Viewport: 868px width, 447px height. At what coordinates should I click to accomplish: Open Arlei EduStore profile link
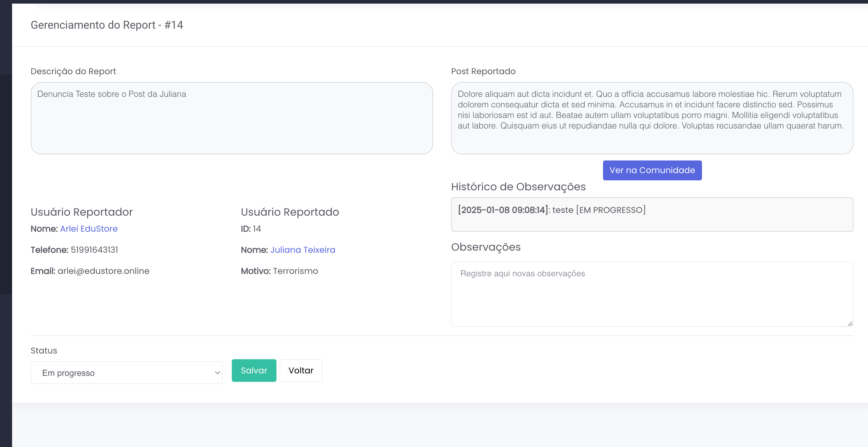(89, 229)
